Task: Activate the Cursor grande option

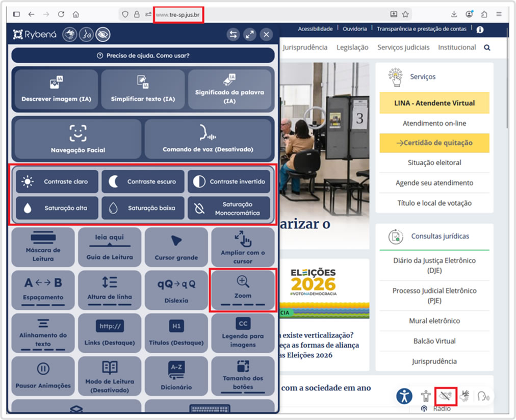Action: pos(176,247)
